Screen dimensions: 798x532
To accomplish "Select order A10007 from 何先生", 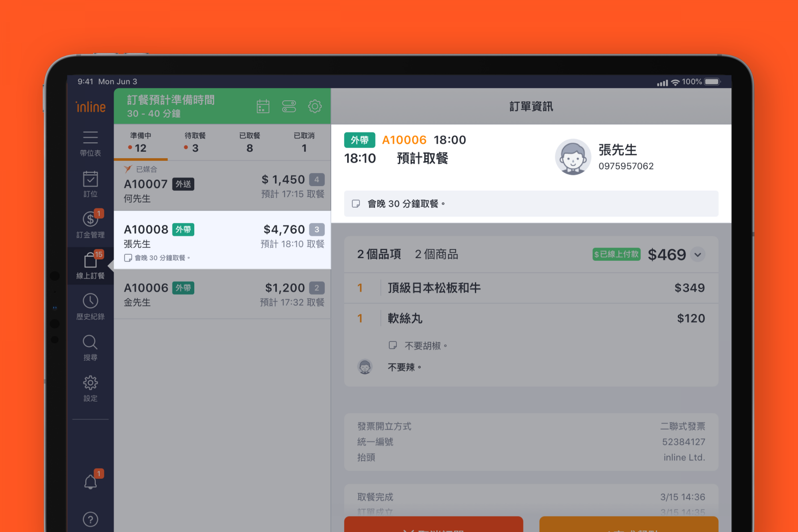I will click(222, 186).
